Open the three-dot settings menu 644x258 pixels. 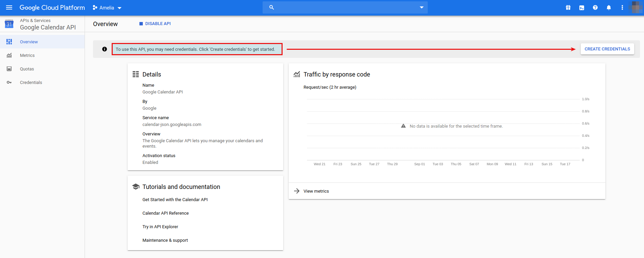(x=622, y=7)
